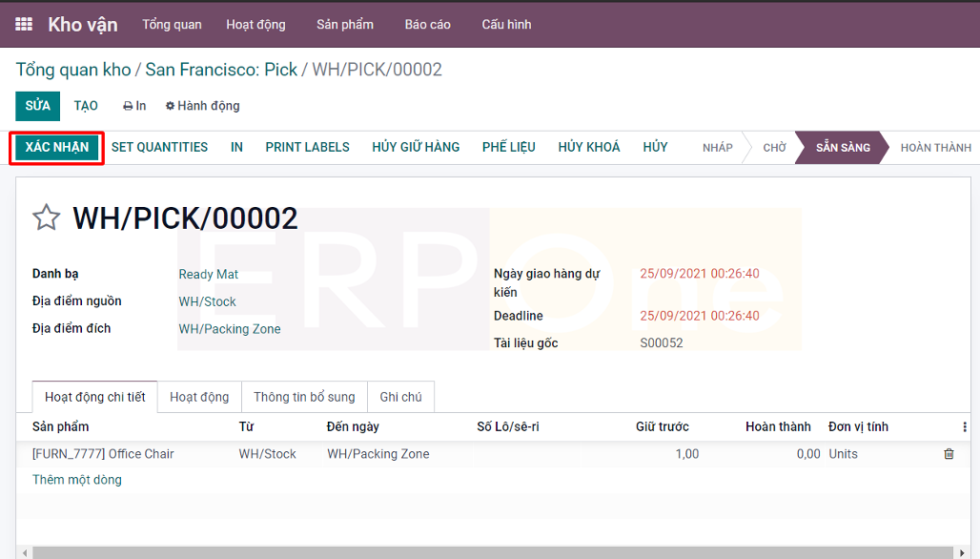Mark WH/PICK/00002 with the favorite star

click(x=47, y=217)
